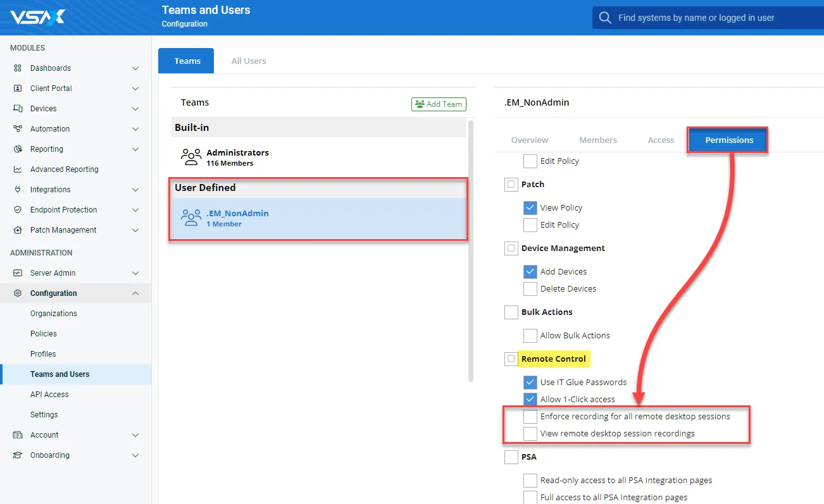Tick the Delete Devices checkbox
824x504 pixels.
tap(530, 289)
